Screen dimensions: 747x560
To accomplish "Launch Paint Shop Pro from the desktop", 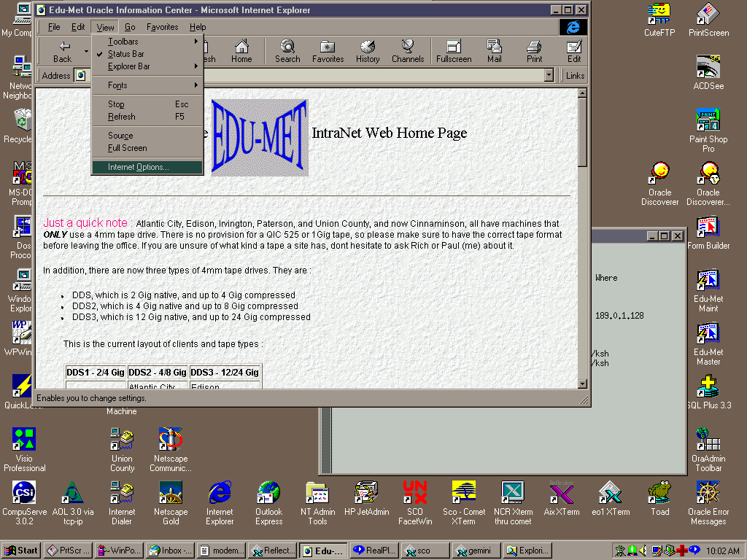I will [708, 131].
